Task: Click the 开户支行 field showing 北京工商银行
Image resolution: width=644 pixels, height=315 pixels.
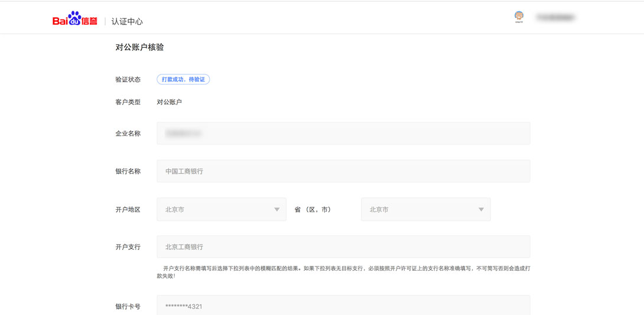Action: tap(343, 247)
